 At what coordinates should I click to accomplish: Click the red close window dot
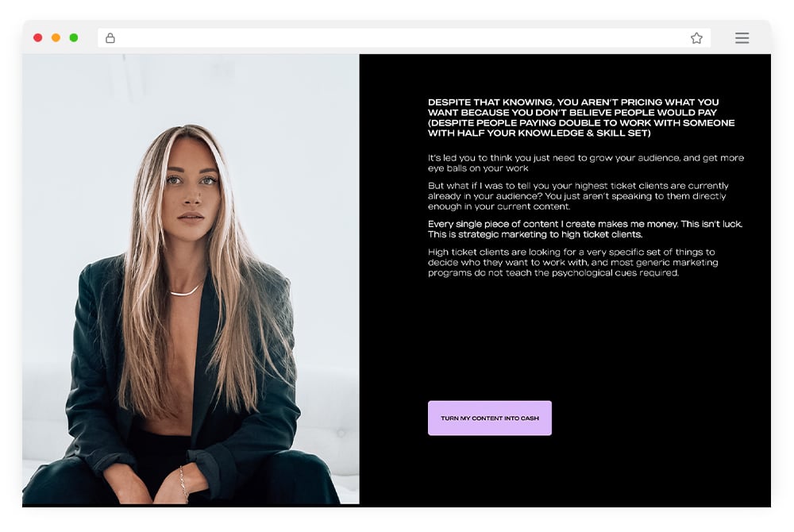[37, 37]
